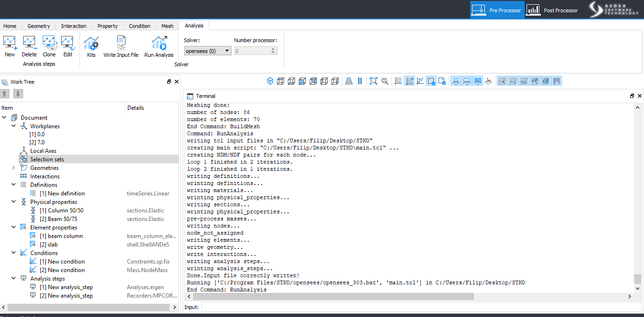Select the Constraints.sp.fix condition row
Viewport: 644px width, 317px height.
(x=89, y=262)
